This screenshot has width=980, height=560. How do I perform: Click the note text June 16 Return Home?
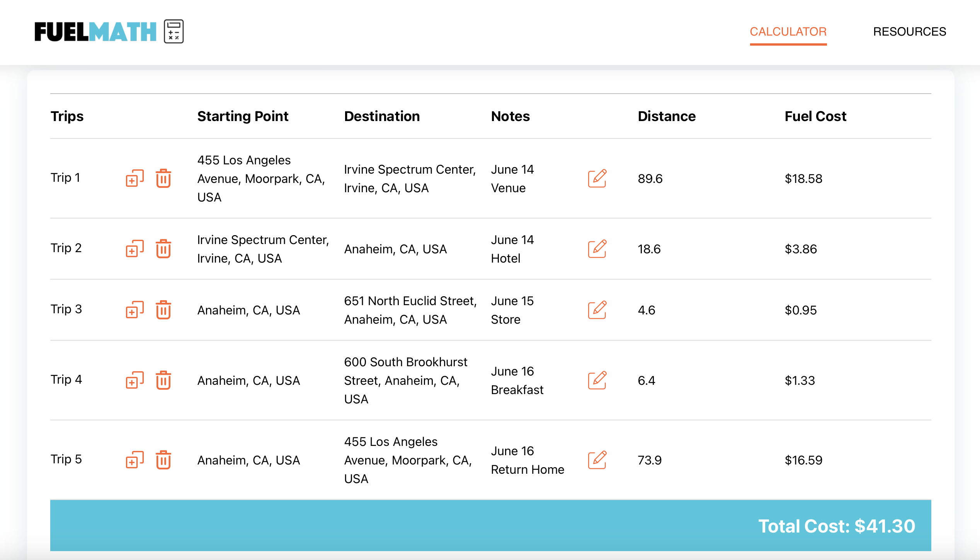tap(527, 460)
